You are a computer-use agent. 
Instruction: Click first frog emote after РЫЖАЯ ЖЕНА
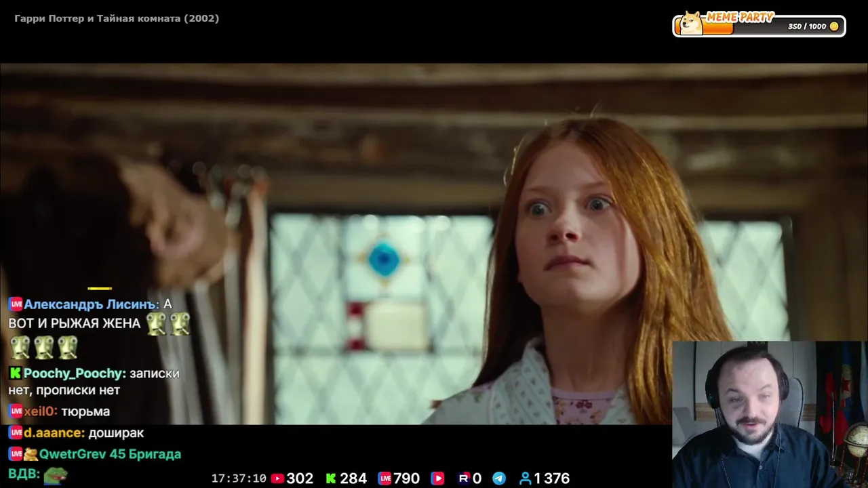tap(157, 324)
